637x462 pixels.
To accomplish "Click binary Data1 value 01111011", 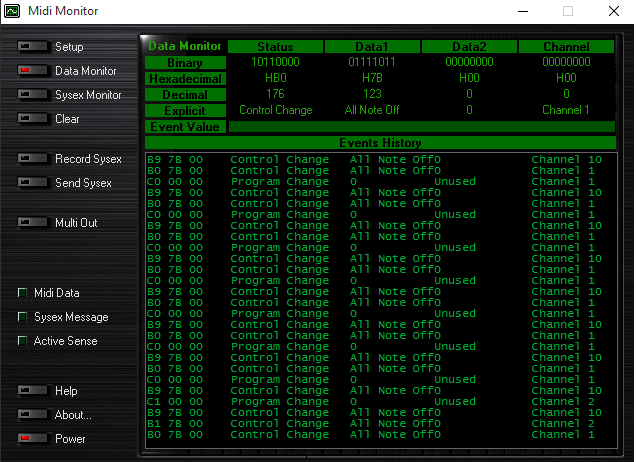I will (x=372, y=62).
